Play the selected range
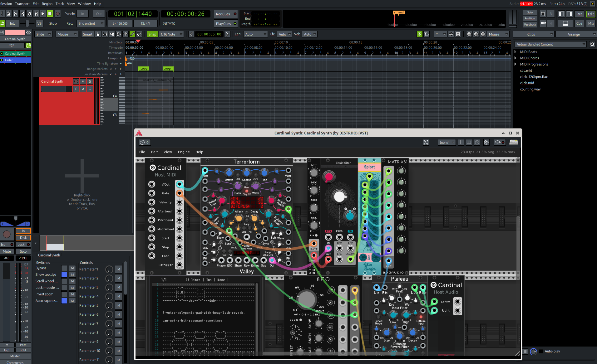The height and width of the screenshot is (364, 597). [x=36, y=14]
